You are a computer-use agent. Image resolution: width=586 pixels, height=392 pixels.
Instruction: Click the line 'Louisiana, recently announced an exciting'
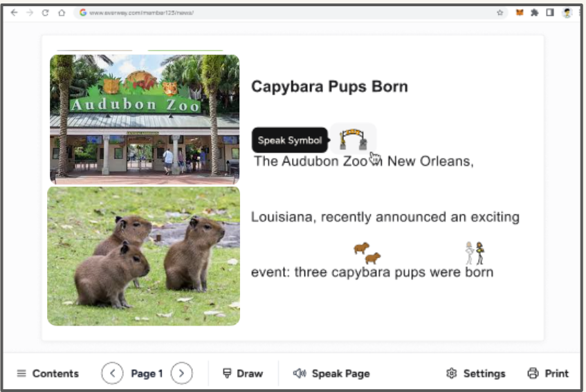385,217
